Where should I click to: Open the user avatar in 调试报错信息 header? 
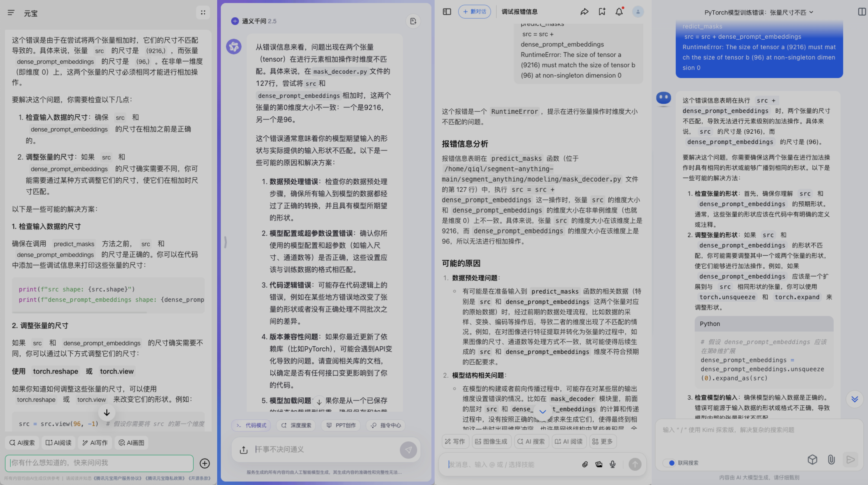coord(638,12)
